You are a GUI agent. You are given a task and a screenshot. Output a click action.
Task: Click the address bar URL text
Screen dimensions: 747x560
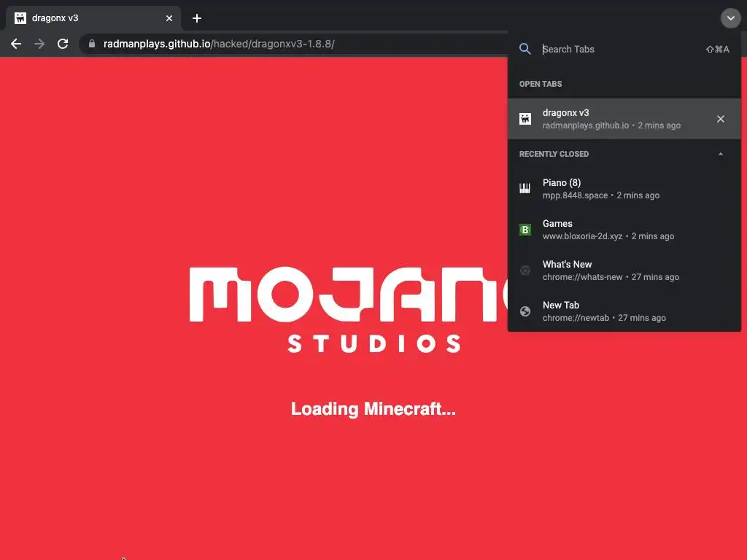click(219, 44)
